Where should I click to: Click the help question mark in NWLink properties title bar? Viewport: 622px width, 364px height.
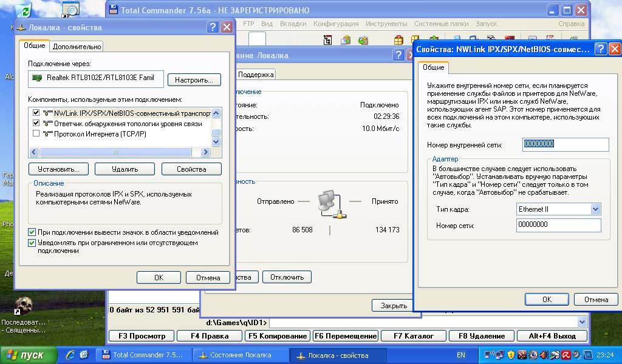point(601,49)
